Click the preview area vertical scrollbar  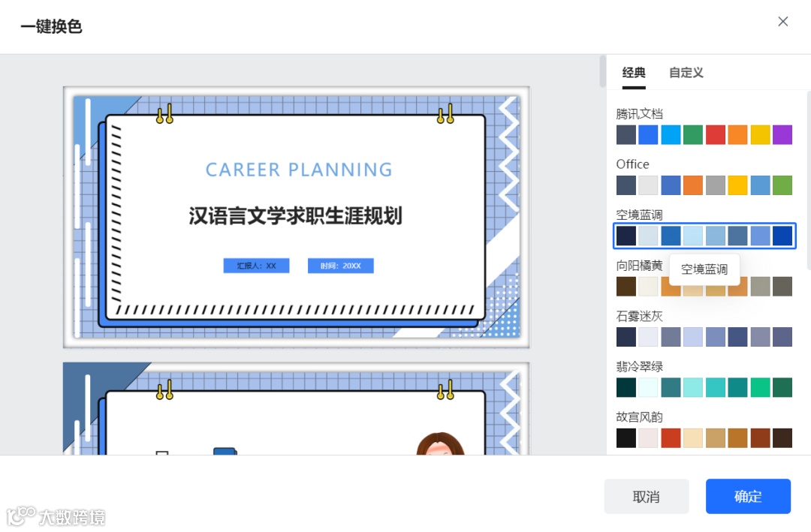point(602,71)
